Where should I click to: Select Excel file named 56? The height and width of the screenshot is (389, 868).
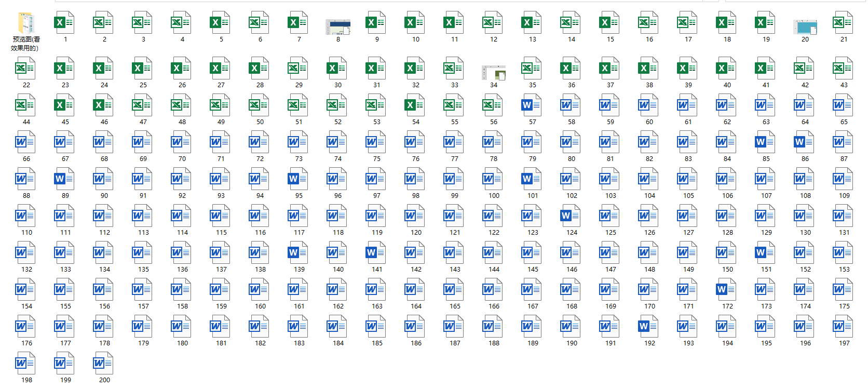click(x=493, y=106)
